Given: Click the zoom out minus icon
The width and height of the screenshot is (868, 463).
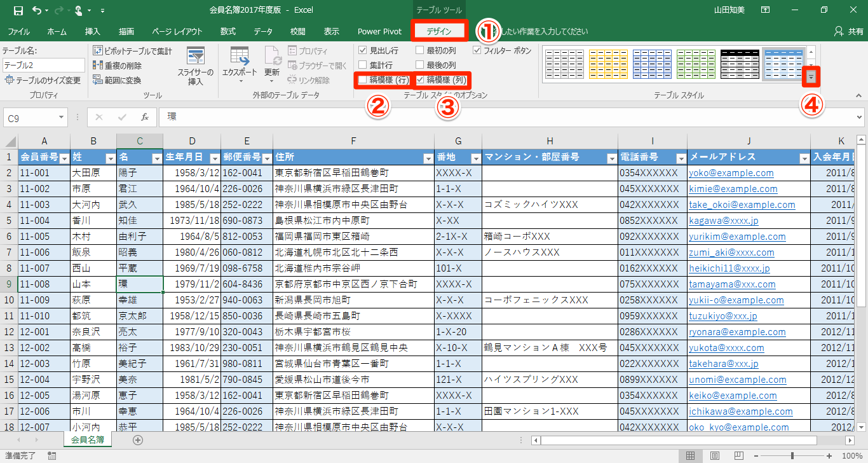Looking at the screenshot, I should coord(757,455).
